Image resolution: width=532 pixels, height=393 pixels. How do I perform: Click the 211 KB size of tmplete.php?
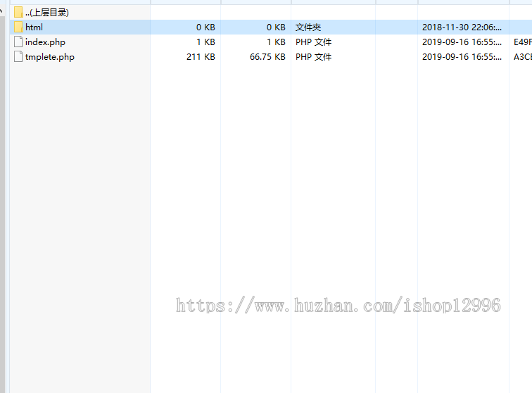coord(201,57)
